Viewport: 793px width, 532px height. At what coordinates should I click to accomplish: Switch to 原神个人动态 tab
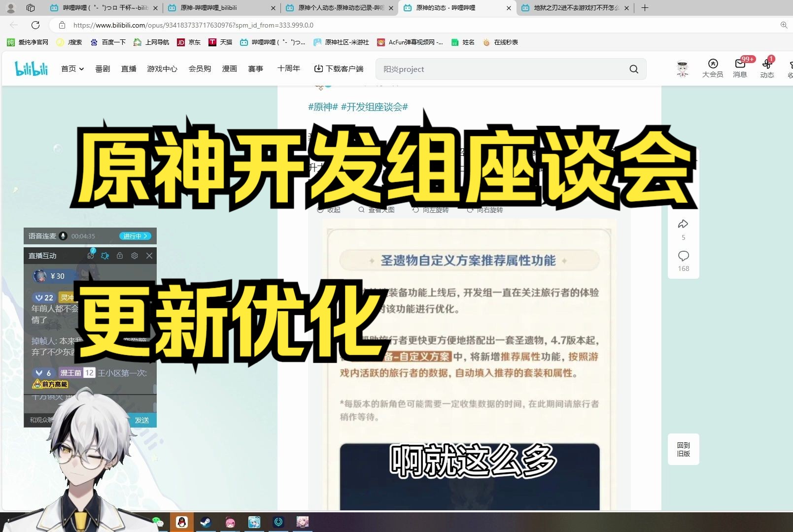click(339, 8)
